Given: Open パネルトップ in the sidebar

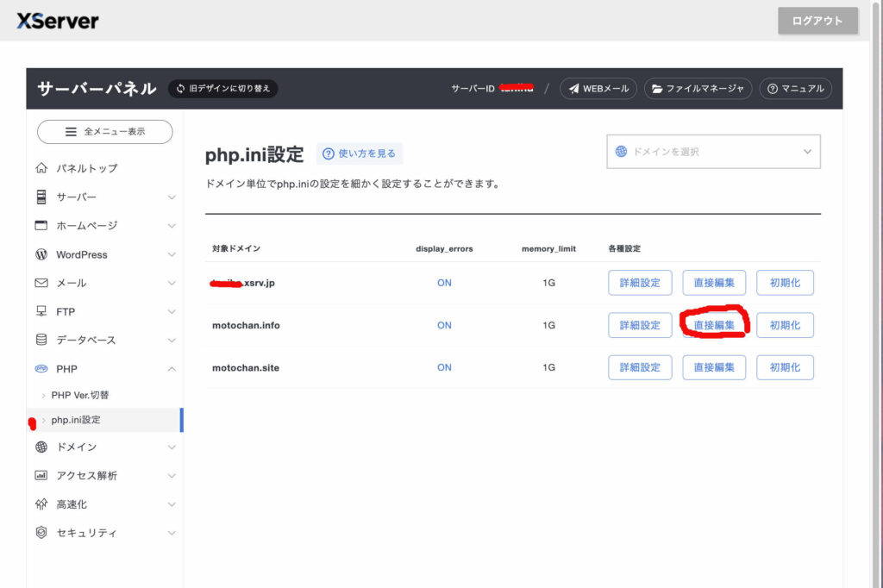Looking at the screenshot, I should 104,168.
